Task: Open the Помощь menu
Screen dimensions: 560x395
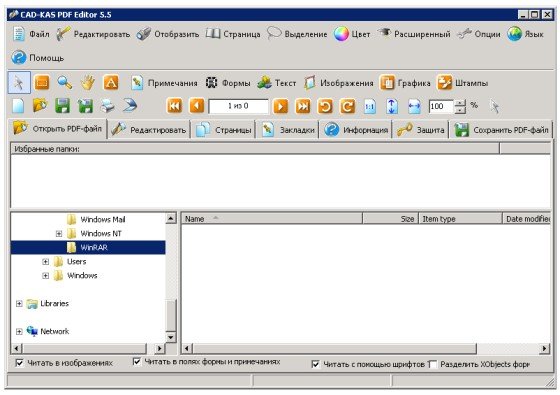Action: click(x=38, y=58)
